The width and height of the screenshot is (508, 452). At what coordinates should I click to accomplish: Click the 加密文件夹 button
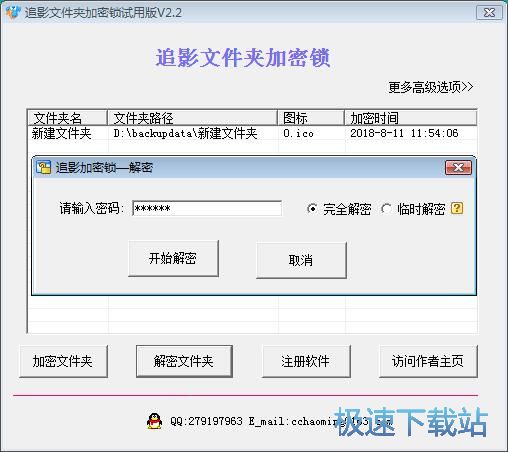[x=64, y=361]
